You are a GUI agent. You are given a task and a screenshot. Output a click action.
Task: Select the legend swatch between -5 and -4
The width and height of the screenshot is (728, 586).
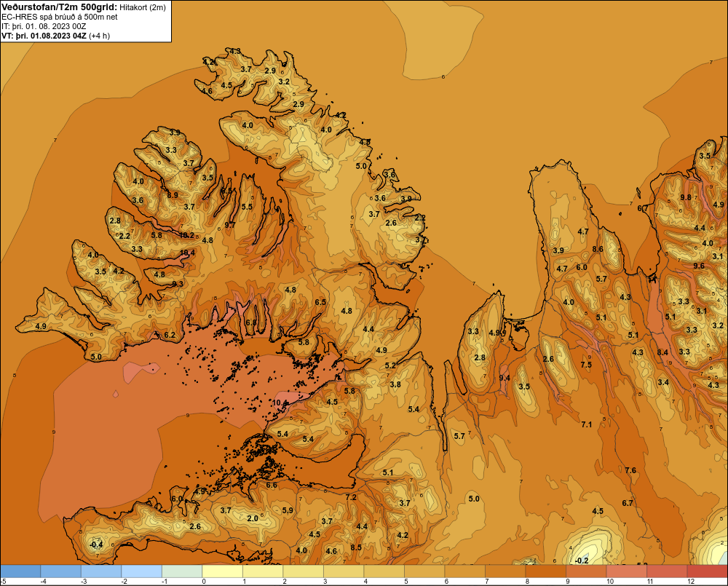point(20,571)
